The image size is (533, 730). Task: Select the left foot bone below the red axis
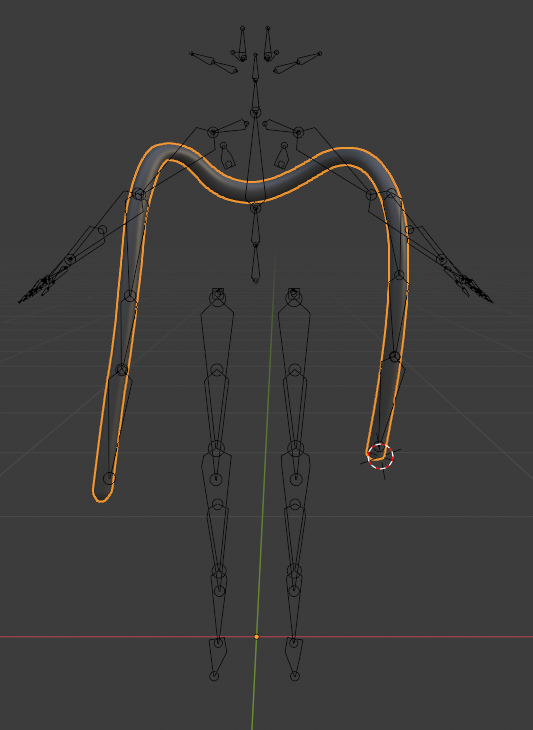coord(216,659)
